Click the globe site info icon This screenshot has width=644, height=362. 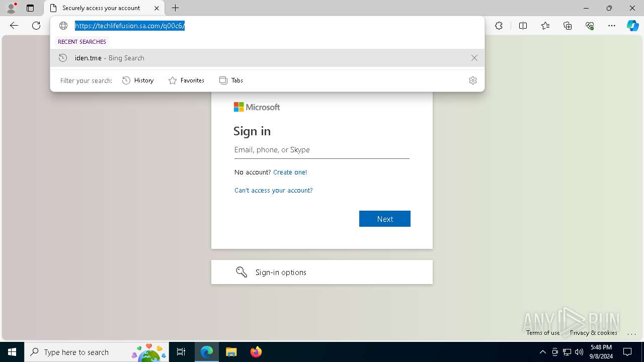tap(63, 26)
